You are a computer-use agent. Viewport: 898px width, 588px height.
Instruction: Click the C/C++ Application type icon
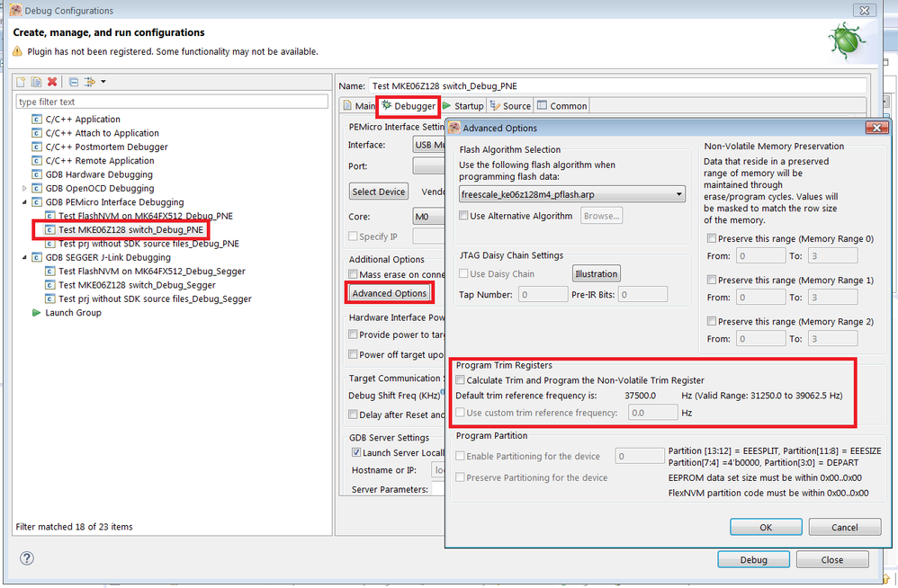point(37,119)
